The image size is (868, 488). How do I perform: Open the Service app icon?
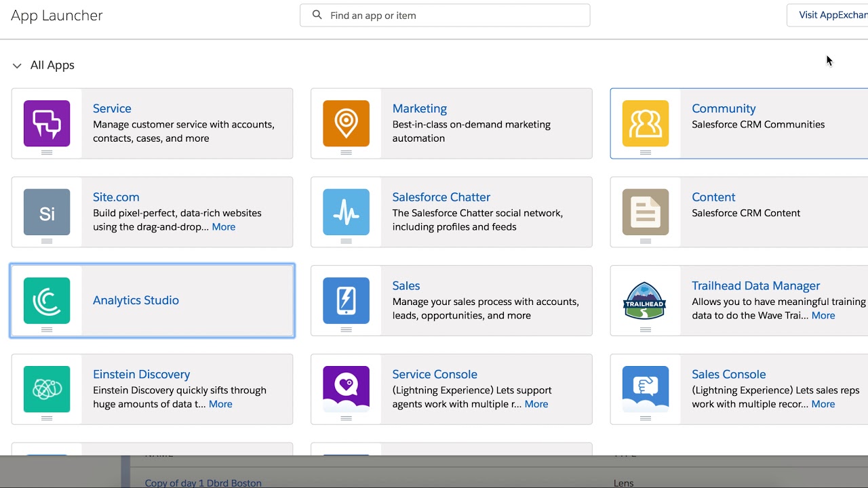click(x=47, y=123)
